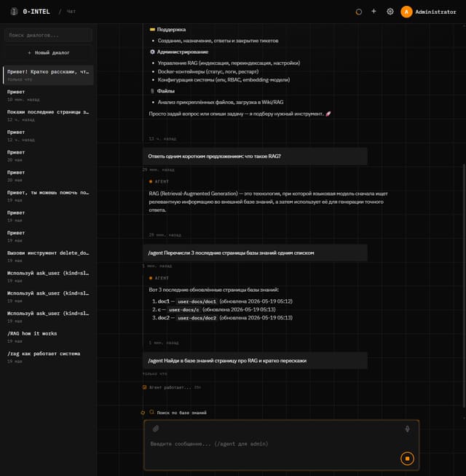
Task: Click the Агент работает status icon
Action: click(145, 387)
